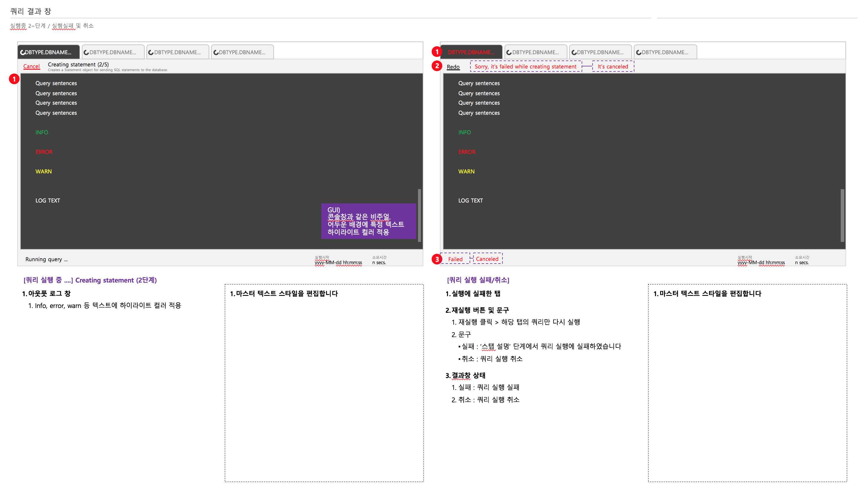Click the 'It's canceled' dashed message box
The width and height of the screenshot is (868, 488).
click(x=613, y=66)
